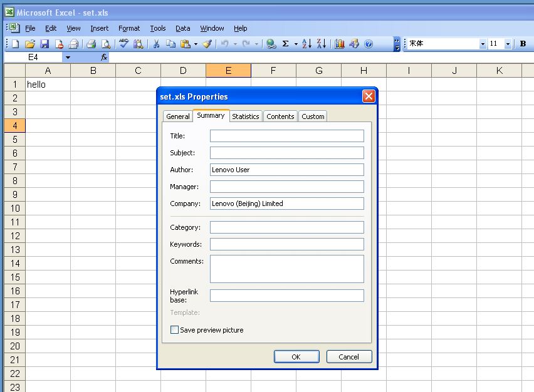The width and height of the screenshot is (534, 392).
Task: Click the New blank workbook icon
Action: 15,44
